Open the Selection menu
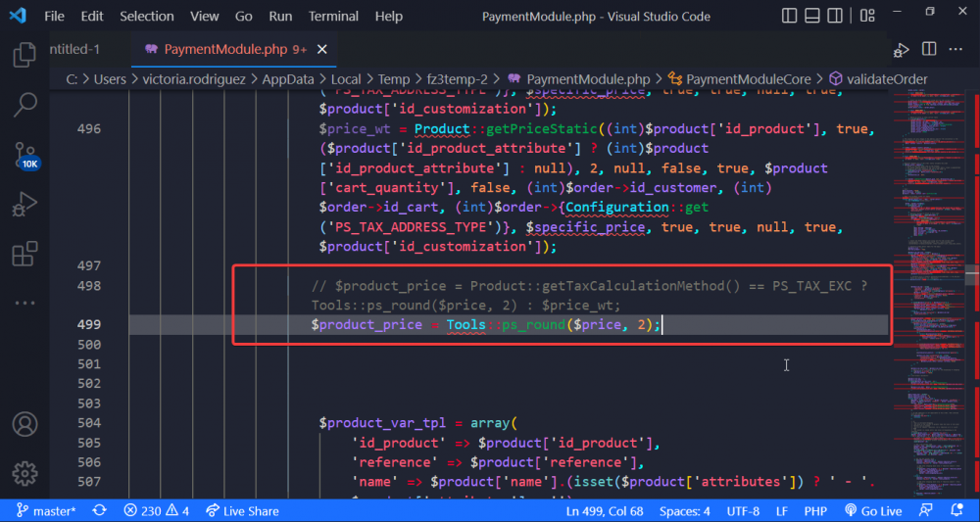This screenshot has width=980, height=522. [147, 17]
